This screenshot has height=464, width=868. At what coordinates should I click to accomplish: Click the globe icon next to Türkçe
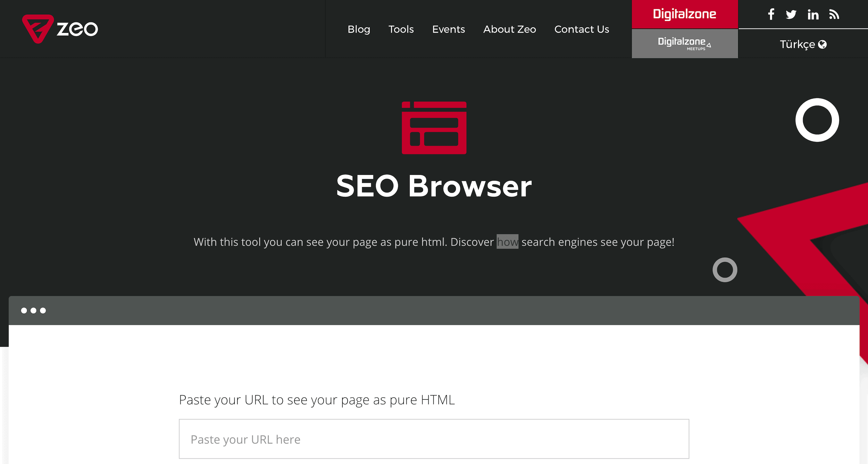826,44
